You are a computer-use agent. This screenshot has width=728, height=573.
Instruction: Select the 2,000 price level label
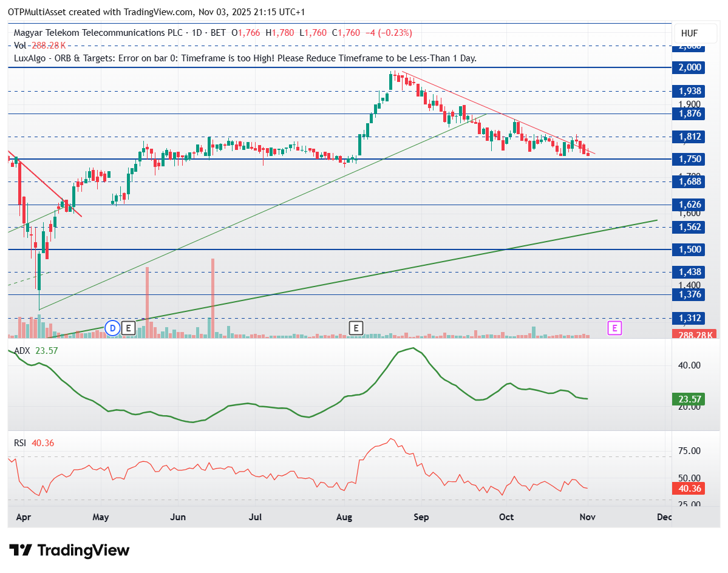(689, 67)
